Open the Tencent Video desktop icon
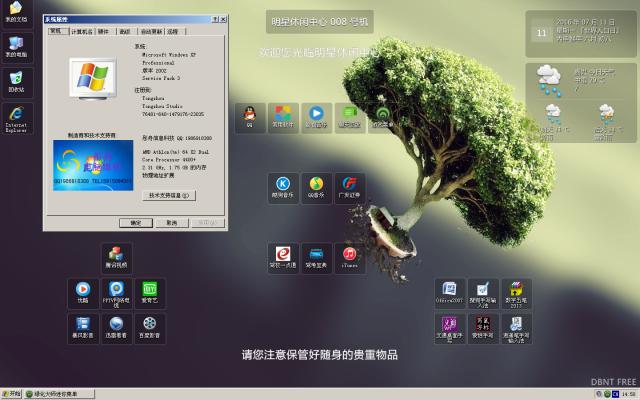Image resolution: width=640 pixels, height=400 pixels. point(116,255)
